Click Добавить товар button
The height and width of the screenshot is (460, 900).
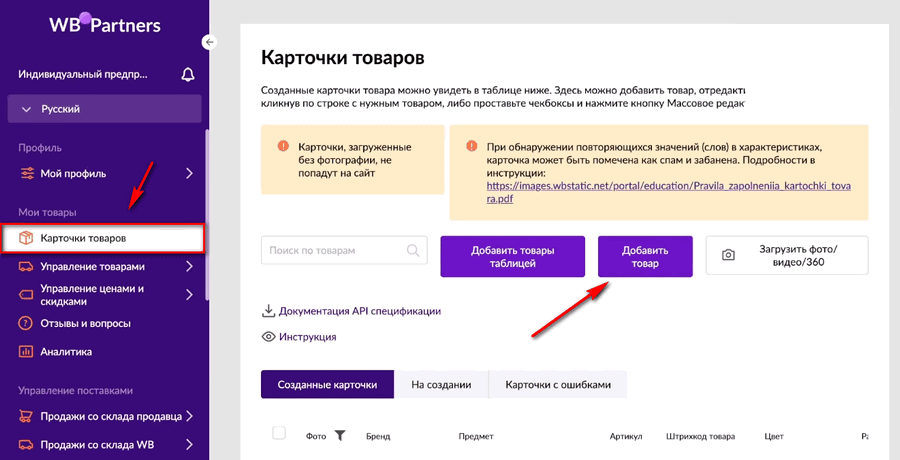click(645, 257)
